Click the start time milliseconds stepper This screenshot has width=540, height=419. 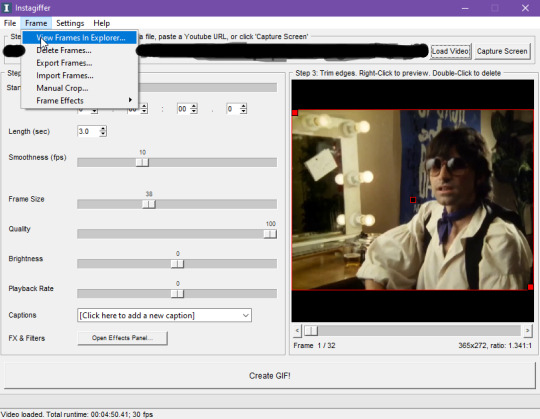243,109
